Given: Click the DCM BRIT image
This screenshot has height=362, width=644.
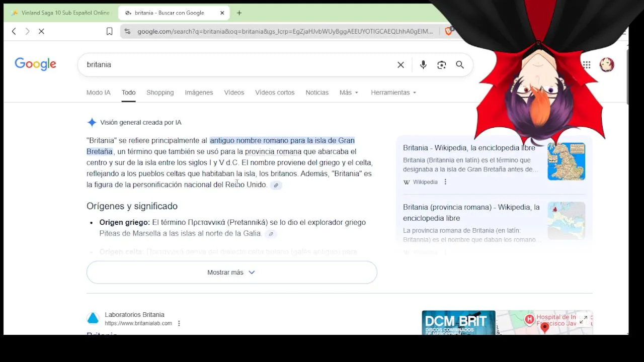Looking at the screenshot, I should pos(458,322).
